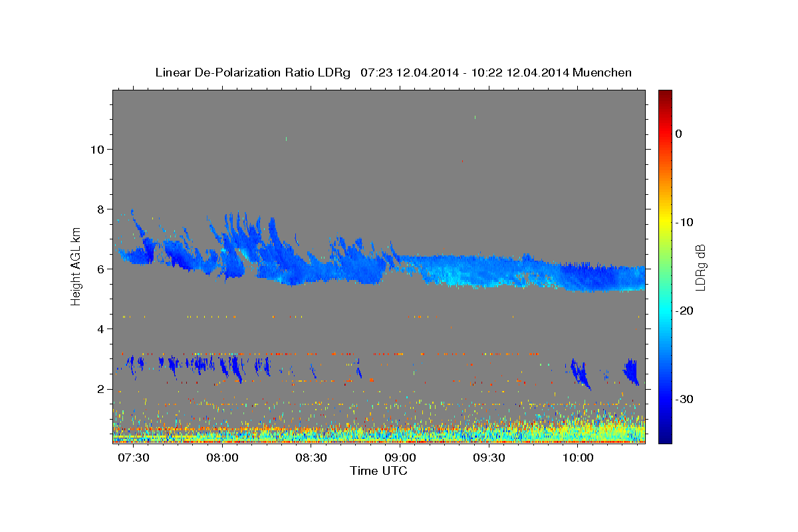Click the colorbar value -30
The height and width of the screenshot is (532, 798).
(x=684, y=399)
